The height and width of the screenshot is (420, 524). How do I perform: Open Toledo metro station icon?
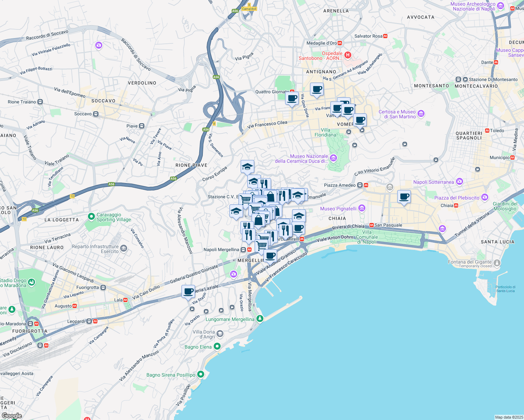click(x=487, y=131)
